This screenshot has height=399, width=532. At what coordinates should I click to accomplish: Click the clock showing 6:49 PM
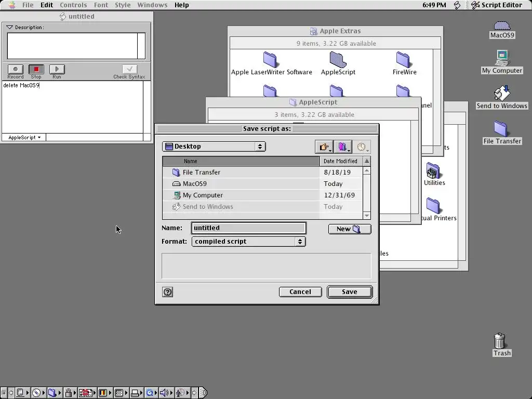coord(434,5)
